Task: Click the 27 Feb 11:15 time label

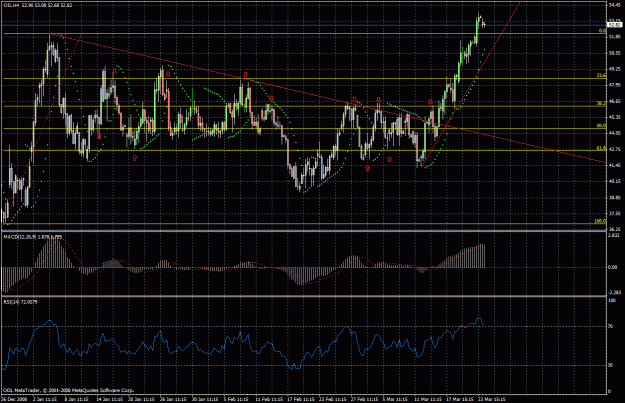Action: click(x=366, y=399)
